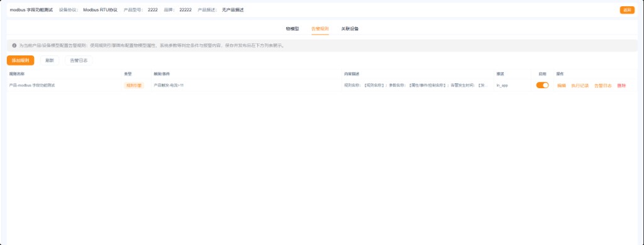Click the 触发条件 column header
This screenshot has width=644, height=245.
tap(162, 74)
